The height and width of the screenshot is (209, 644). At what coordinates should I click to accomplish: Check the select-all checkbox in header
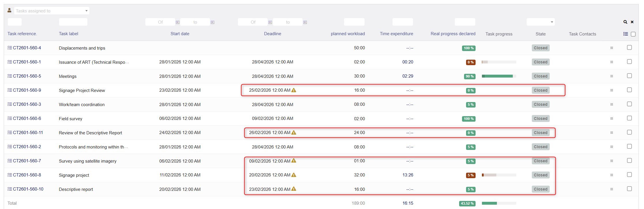(633, 34)
